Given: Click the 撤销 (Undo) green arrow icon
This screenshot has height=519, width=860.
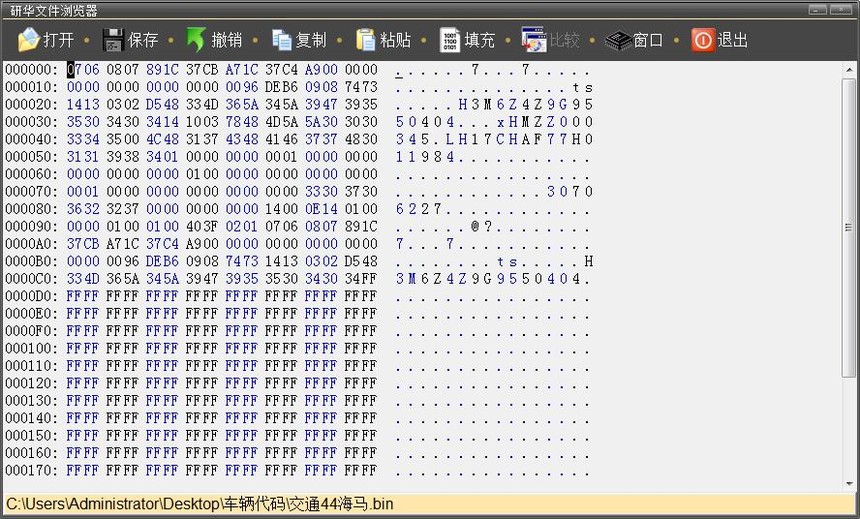Looking at the screenshot, I should click(x=196, y=40).
